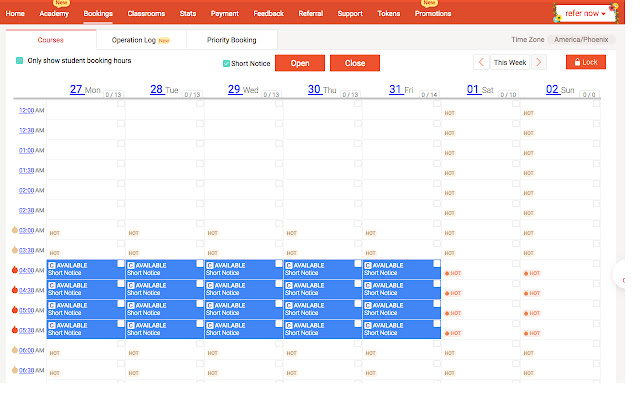
Task: Go to next week arrow
Action: 539,62
